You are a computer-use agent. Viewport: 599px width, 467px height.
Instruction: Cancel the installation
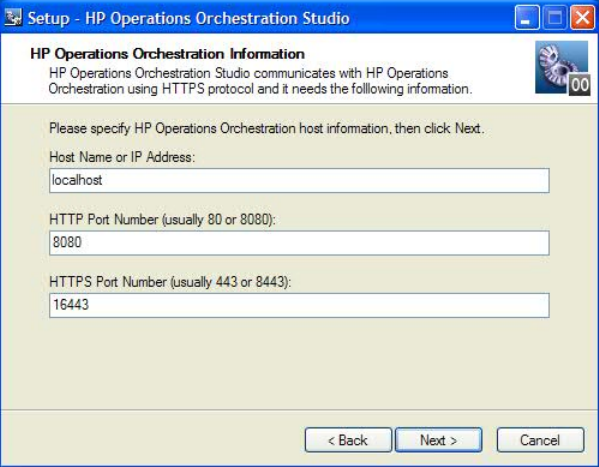tap(540, 440)
